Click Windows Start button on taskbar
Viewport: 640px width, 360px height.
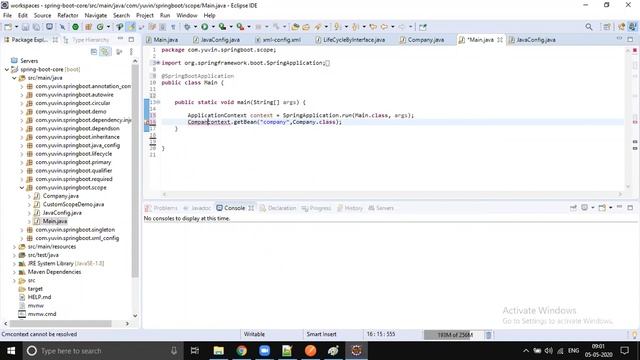pyautogui.click(x=11, y=351)
